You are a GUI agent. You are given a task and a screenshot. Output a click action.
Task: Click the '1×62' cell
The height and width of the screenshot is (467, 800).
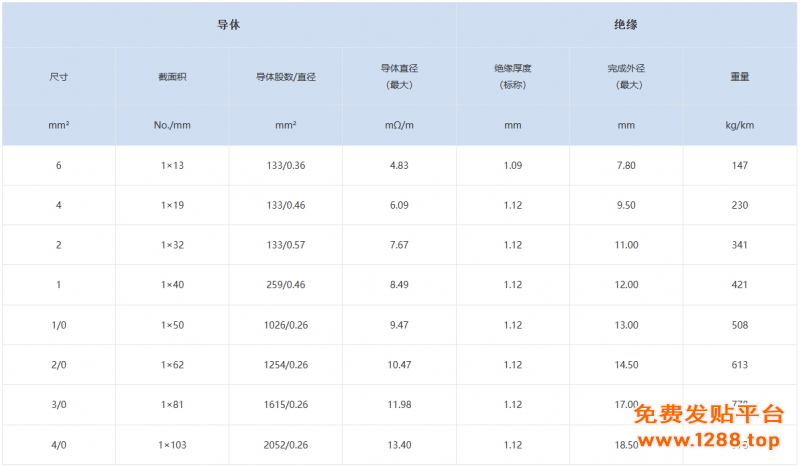click(x=172, y=365)
